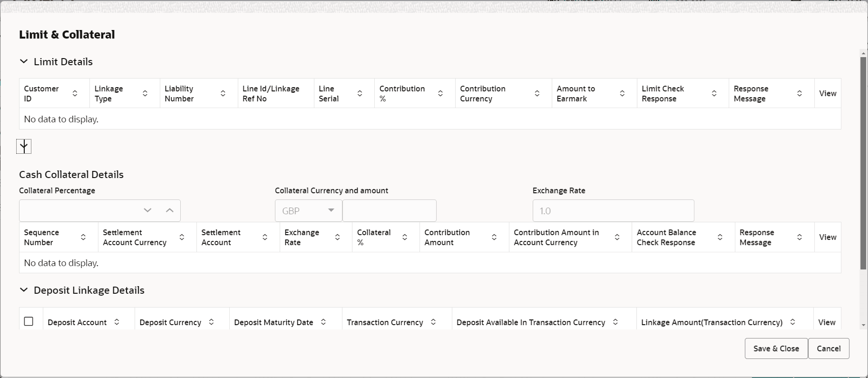Increase Collateral Percentage with up arrow
Viewport: 868px width, 378px height.
pyautogui.click(x=170, y=210)
